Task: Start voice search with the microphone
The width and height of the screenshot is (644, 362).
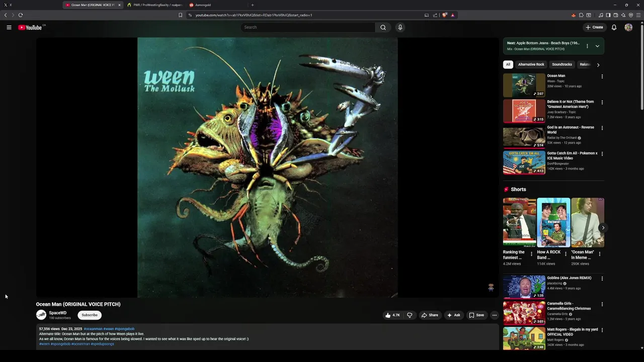Action: 400,27
